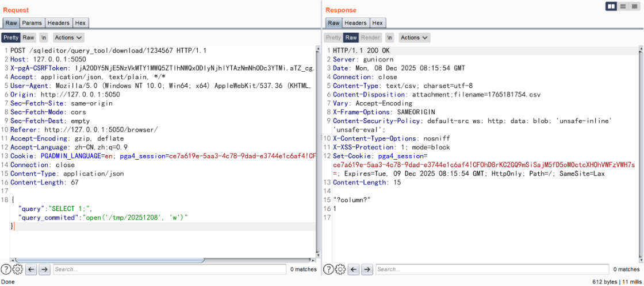Open the Response Headers tab
This screenshot has height=286, width=644.
pos(355,23)
